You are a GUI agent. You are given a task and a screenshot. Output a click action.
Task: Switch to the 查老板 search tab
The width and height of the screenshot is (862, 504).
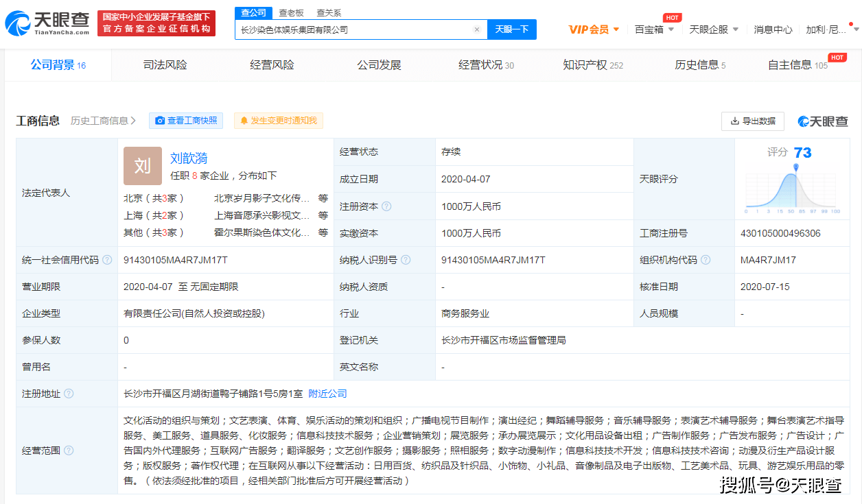[x=293, y=12]
